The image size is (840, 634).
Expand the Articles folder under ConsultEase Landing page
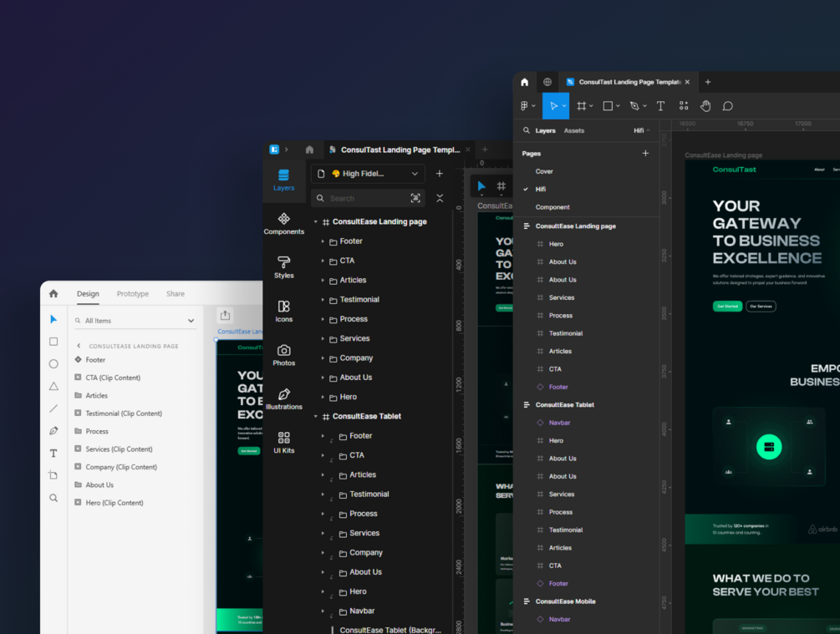coord(323,280)
